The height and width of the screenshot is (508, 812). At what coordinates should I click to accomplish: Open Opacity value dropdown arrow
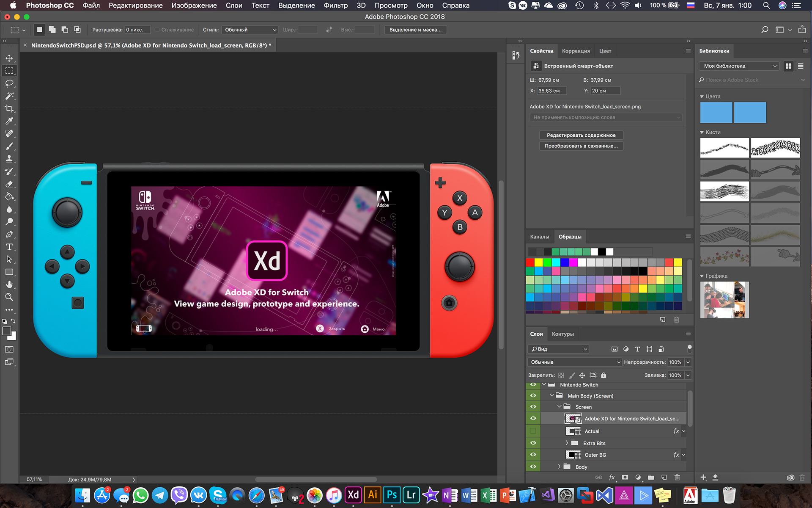pos(688,362)
